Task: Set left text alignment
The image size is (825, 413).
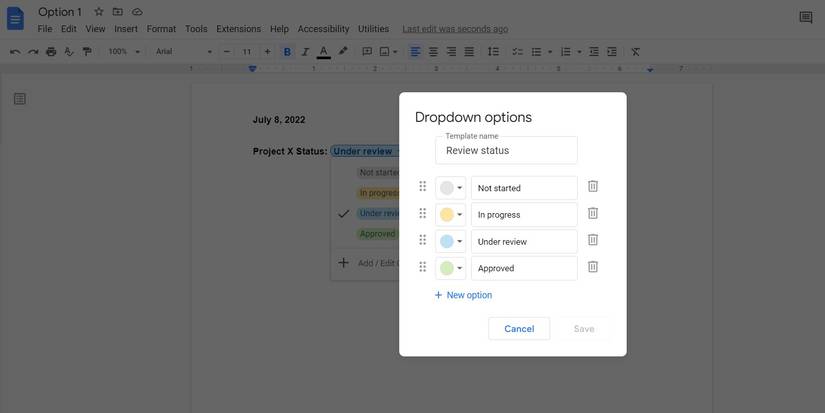Action: coord(415,52)
